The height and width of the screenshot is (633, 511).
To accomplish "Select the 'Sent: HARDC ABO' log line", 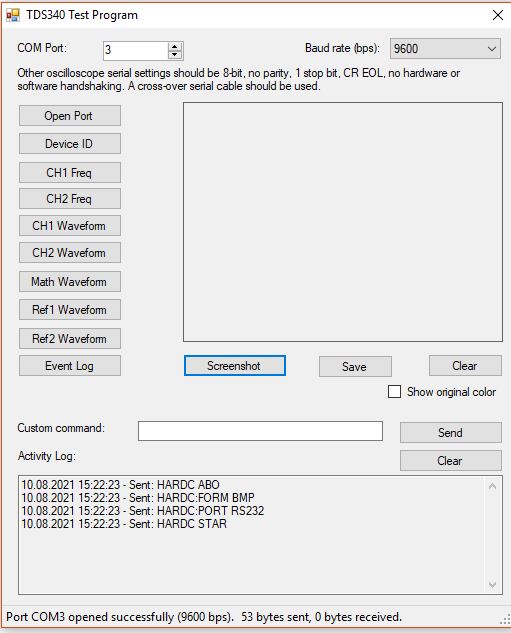I will click(x=120, y=484).
